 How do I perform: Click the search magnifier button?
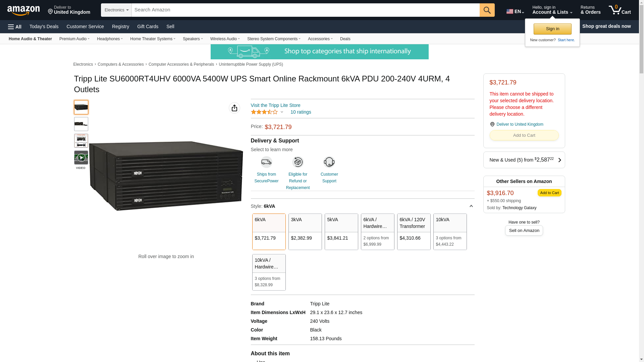point(487,10)
